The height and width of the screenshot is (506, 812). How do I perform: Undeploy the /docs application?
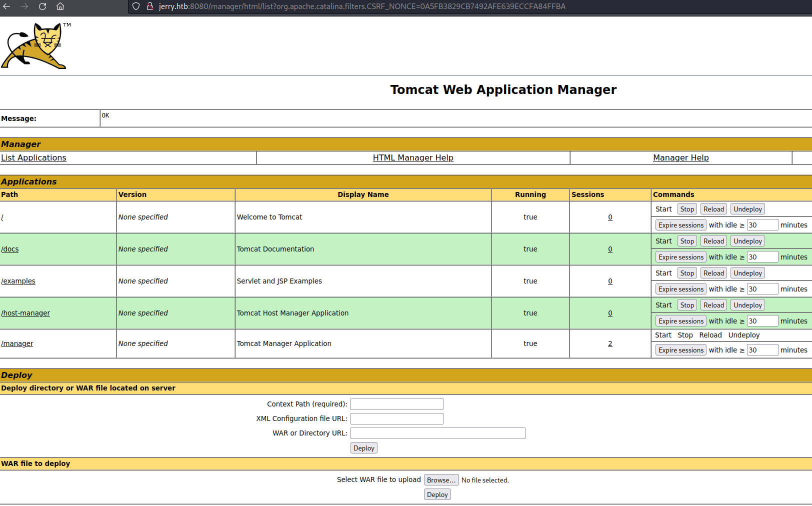(x=747, y=241)
